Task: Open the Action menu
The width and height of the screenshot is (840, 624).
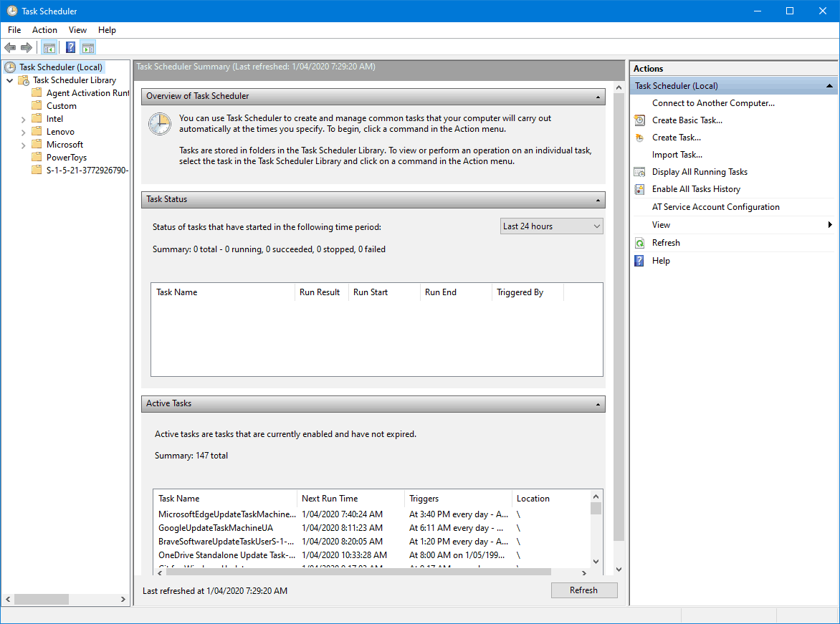Action: pos(44,30)
